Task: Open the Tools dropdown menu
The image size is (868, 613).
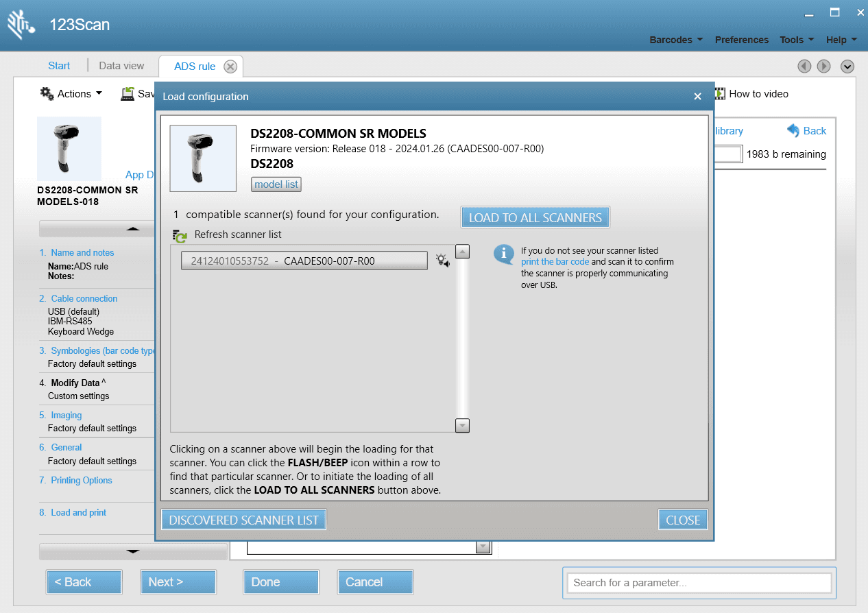Action: click(797, 40)
